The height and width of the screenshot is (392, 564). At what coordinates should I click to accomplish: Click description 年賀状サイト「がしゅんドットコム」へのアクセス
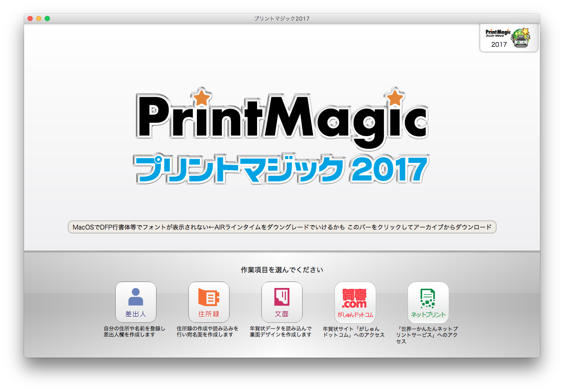[354, 331]
